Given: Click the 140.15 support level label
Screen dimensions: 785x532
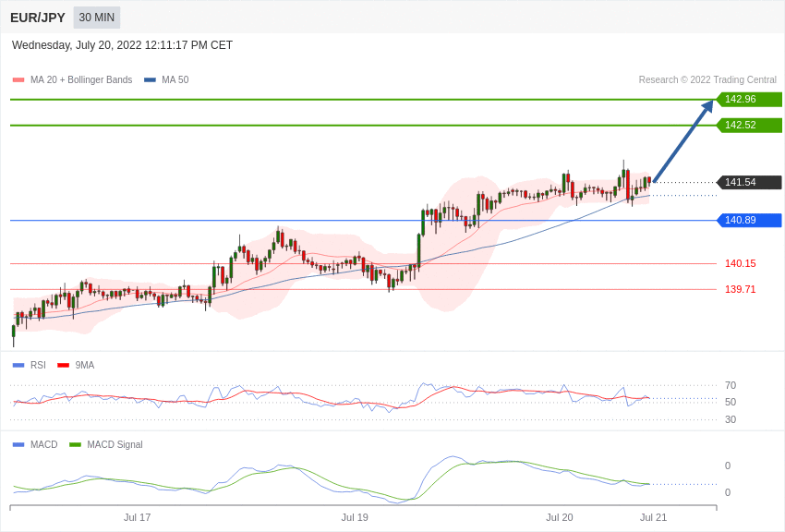Looking at the screenshot, I should pos(741,264).
